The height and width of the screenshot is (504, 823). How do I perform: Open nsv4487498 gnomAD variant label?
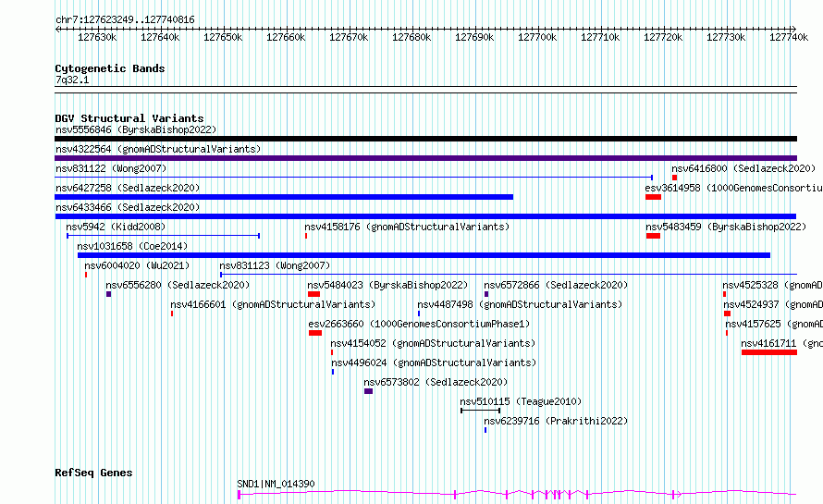pyautogui.click(x=520, y=304)
